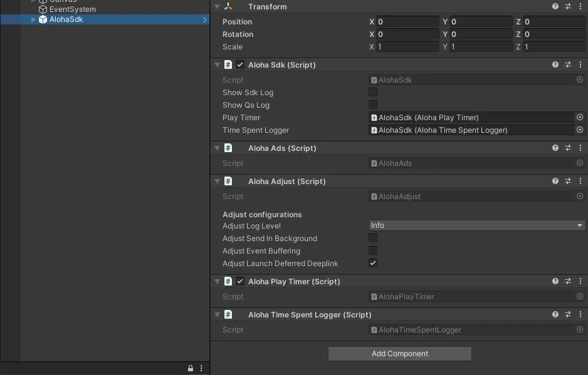Image resolution: width=588 pixels, height=375 pixels.
Task: Collapse the Aloha Adjust script foldout
Action: (217, 181)
